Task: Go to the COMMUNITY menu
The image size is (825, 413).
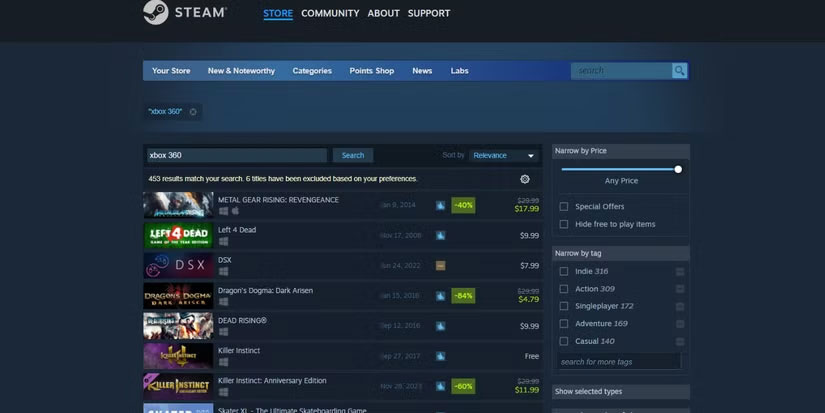Action: coord(330,13)
